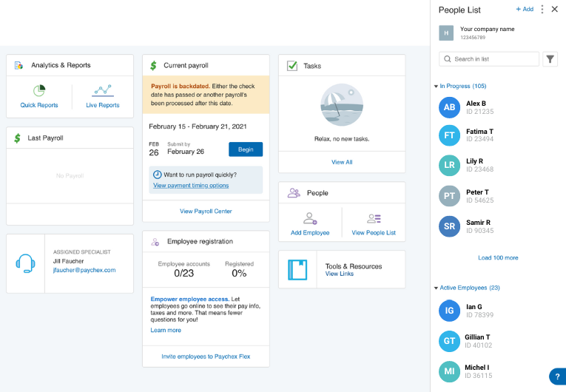Click View payment timing options link
The image size is (566, 392).
(x=191, y=186)
